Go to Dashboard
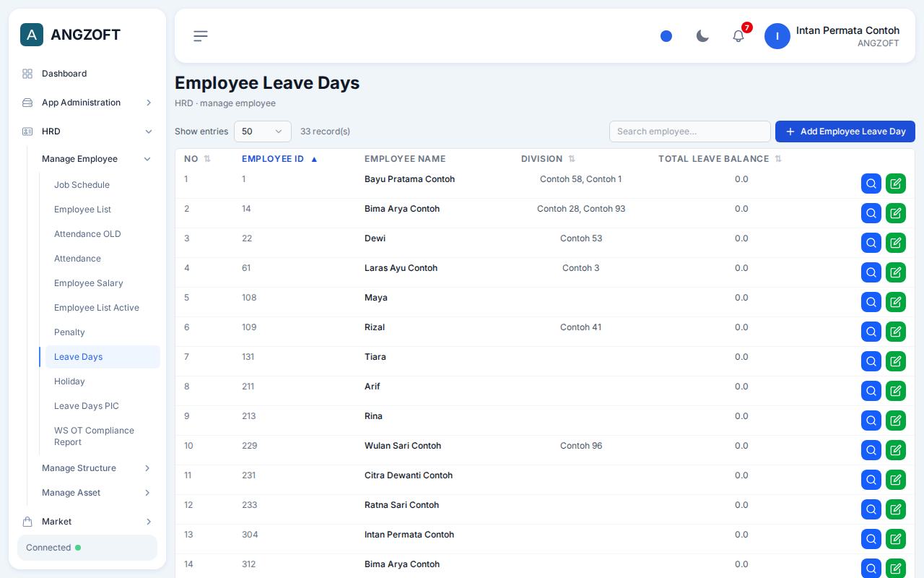This screenshot has height=578, width=924. (87, 74)
